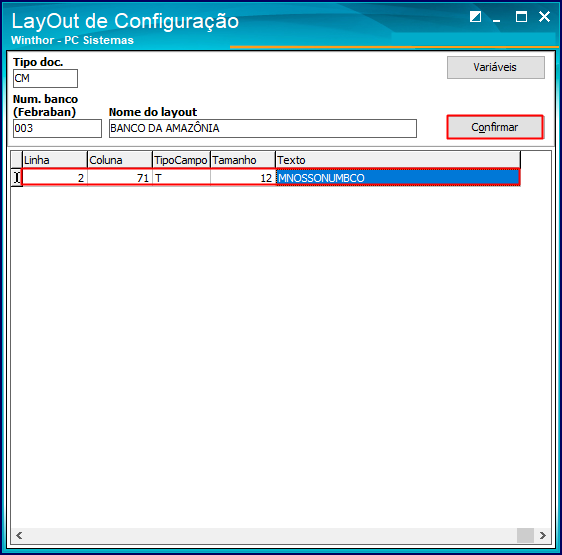Sort by the Linha column header
The width and height of the screenshot is (562, 555).
click(55, 160)
